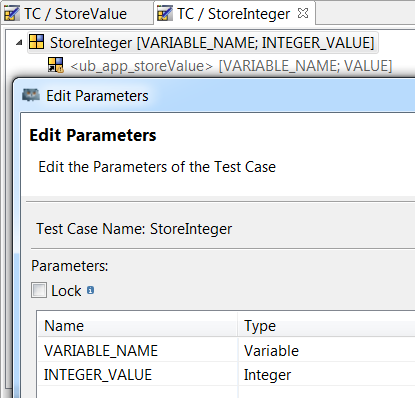Click 'Edit the Parameters of the Test Case' text
Screen dimensions: 415x398
tap(157, 167)
